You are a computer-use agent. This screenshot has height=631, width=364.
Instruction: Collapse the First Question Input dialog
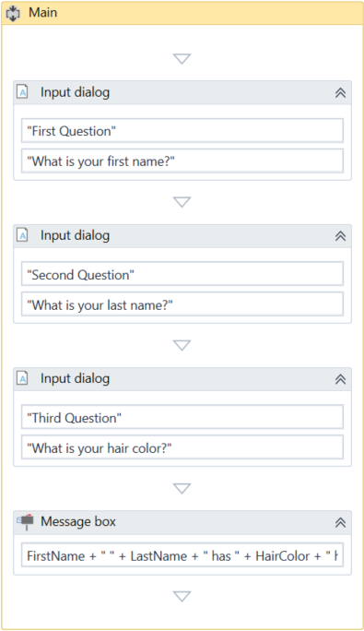coord(340,92)
